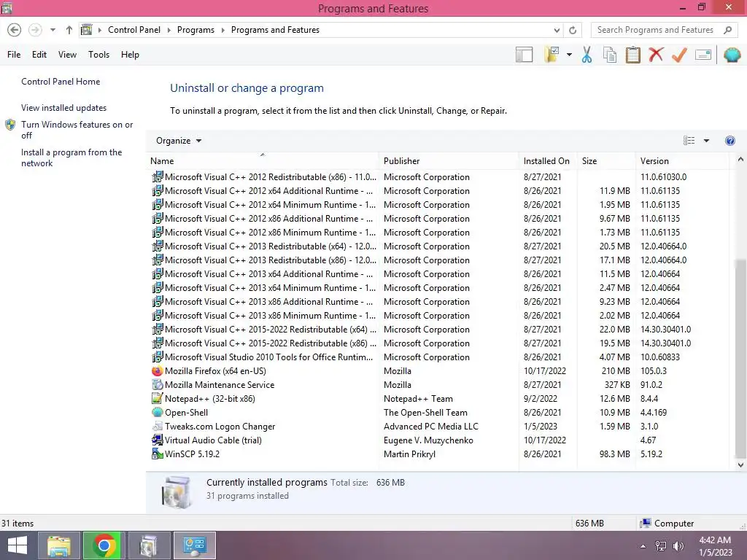
Task: Click the Cut scissors toolbar icon
Action: [x=587, y=55]
